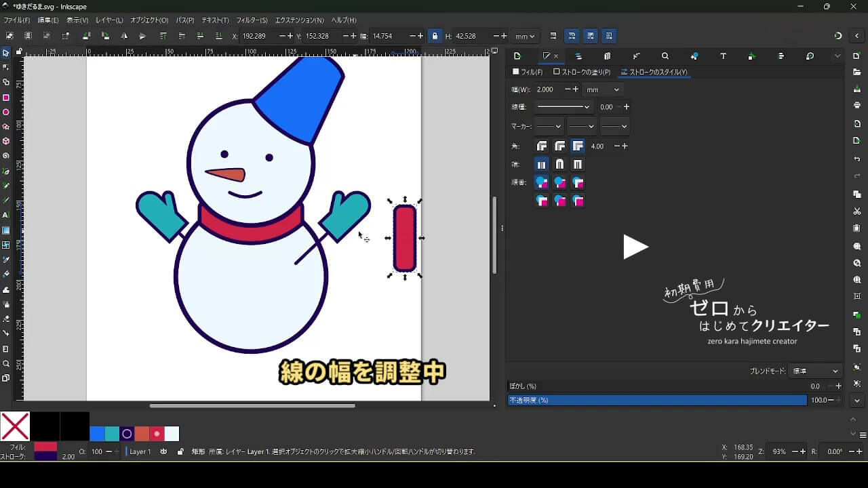This screenshot has width=868, height=488.
Task: Click the print icon in the right command bar
Action: pos(857,105)
